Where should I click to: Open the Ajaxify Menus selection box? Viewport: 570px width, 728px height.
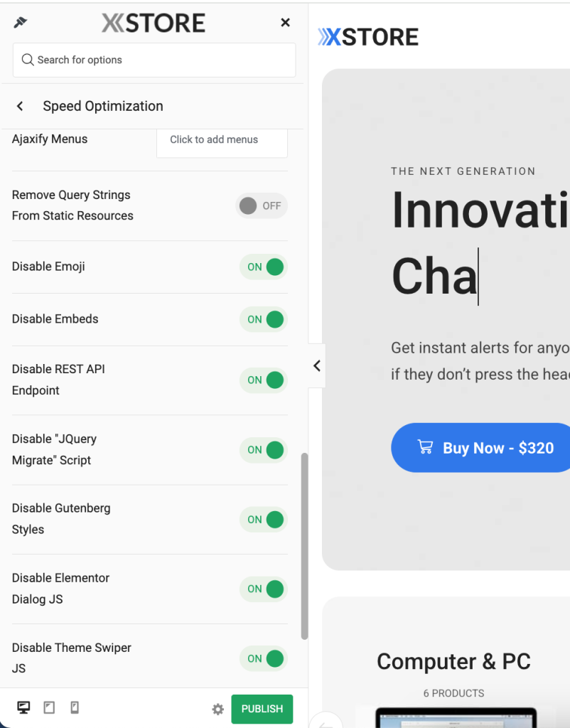[222, 140]
